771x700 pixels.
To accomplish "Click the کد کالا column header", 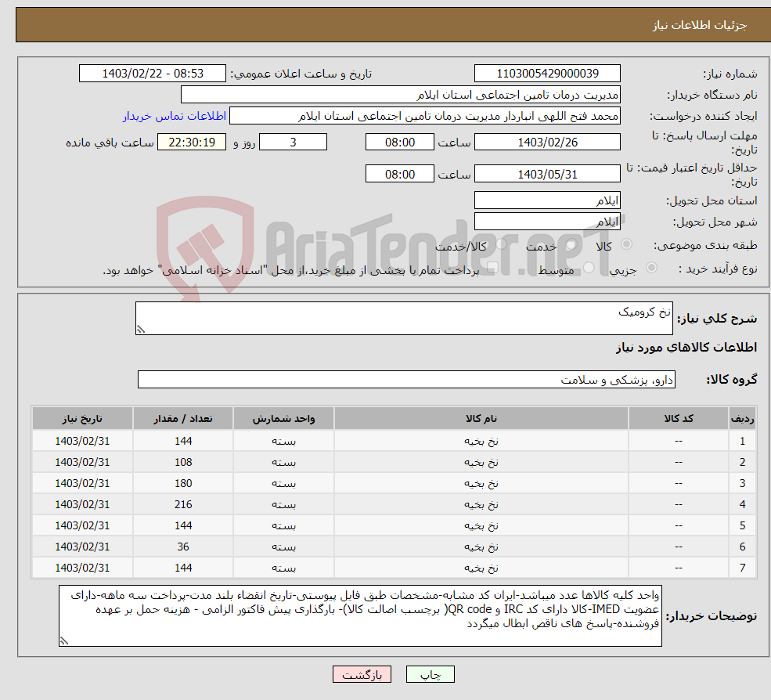I will click(x=679, y=419).
